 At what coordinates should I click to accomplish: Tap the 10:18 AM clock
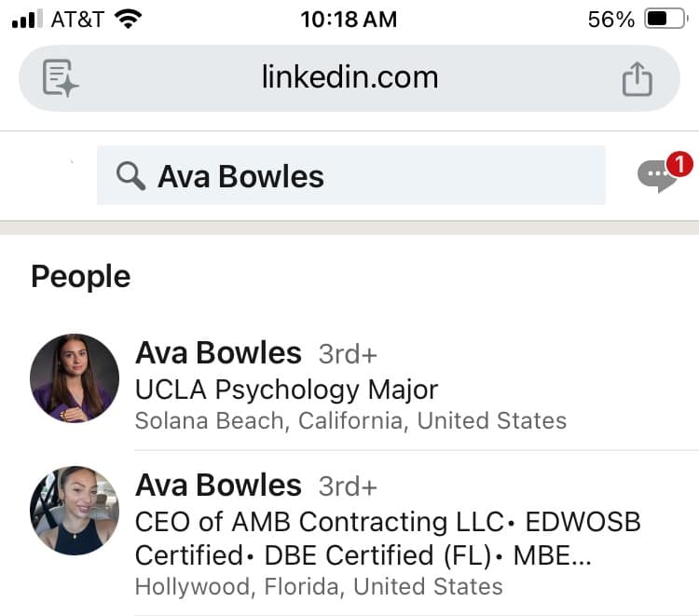point(349,19)
